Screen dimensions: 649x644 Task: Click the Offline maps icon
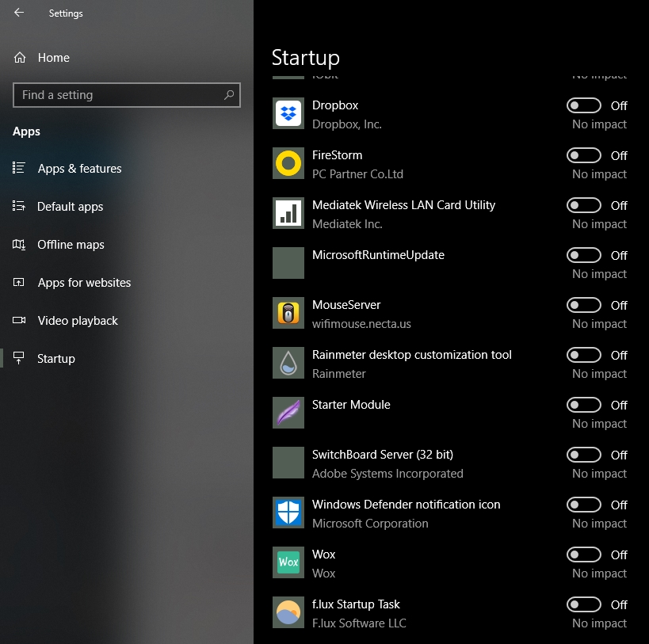[x=19, y=245]
